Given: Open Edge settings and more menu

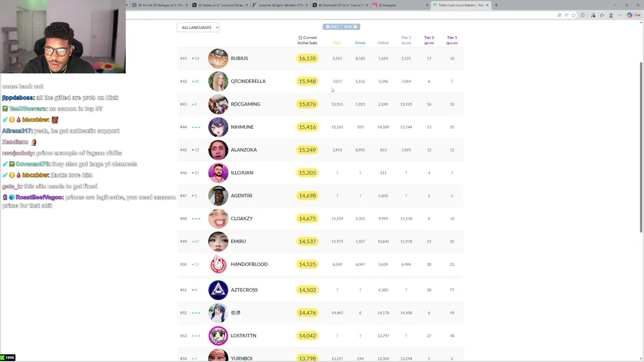Looking at the screenshot, I should [620, 15].
